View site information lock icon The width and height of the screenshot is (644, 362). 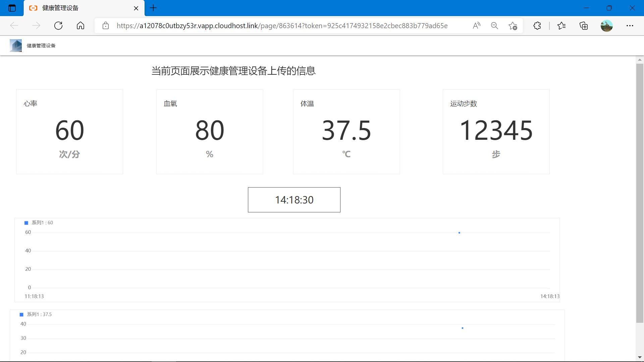(x=106, y=26)
